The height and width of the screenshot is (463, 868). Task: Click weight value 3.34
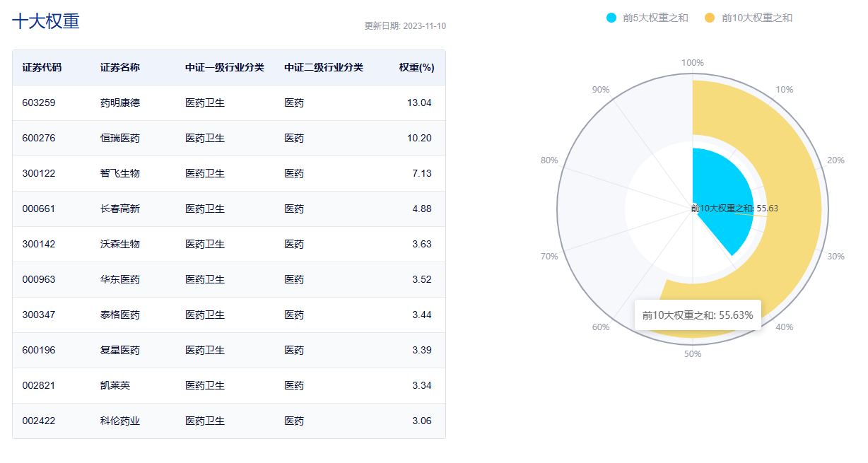(422, 385)
